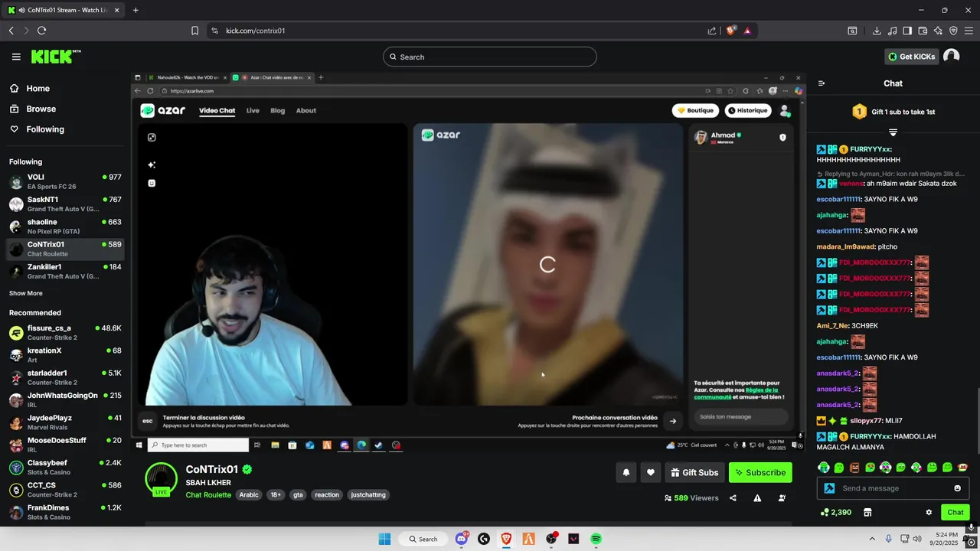
Task: Select the reaction tag
Action: click(327, 495)
